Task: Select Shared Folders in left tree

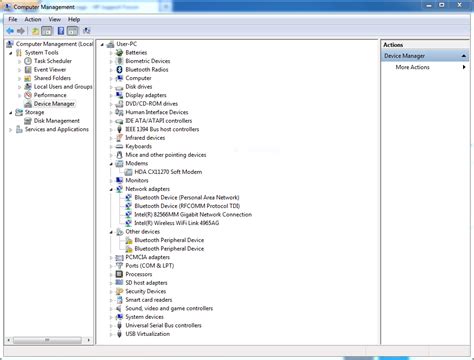Action: pyautogui.click(x=52, y=78)
